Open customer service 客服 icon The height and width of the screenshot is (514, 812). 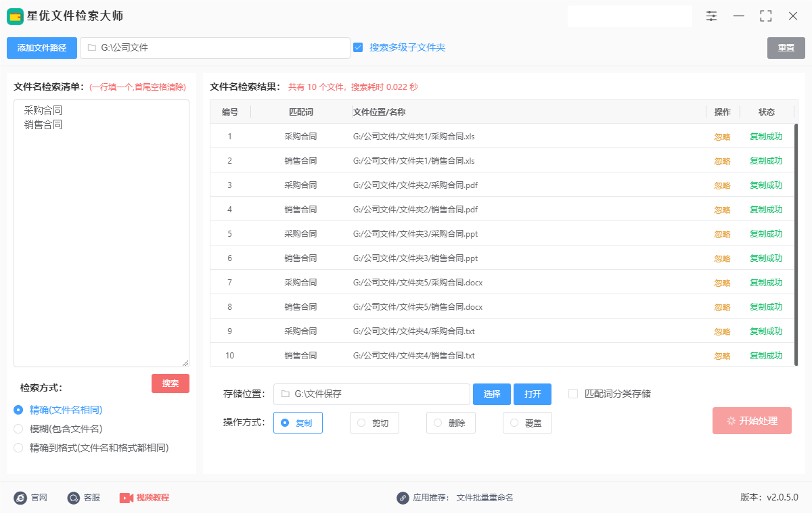coord(74,498)
